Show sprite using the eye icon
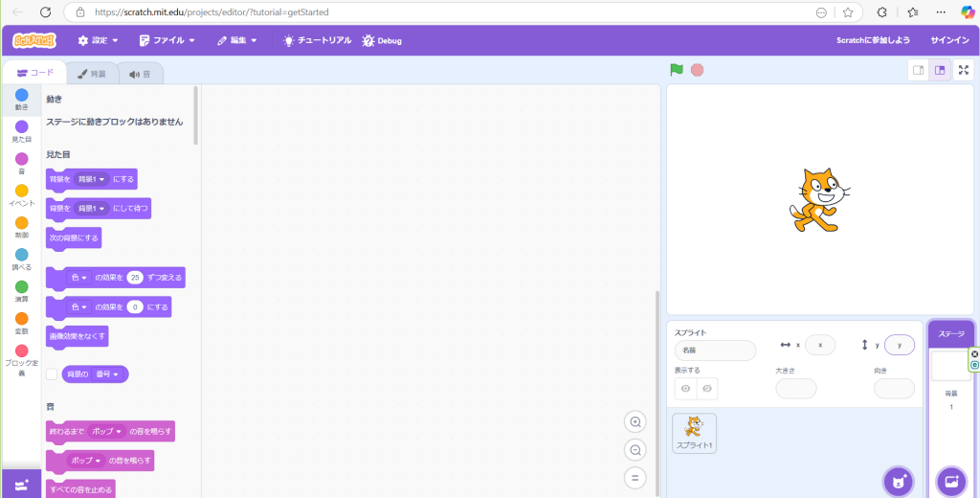The image size is (980, 498). 685,389
